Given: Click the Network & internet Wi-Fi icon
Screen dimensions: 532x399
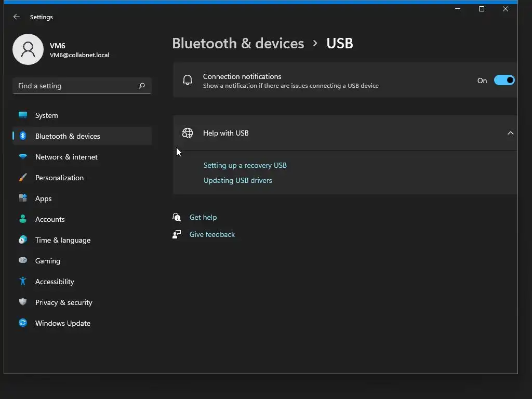Looking at the screenshot, I should coord(23,157).
